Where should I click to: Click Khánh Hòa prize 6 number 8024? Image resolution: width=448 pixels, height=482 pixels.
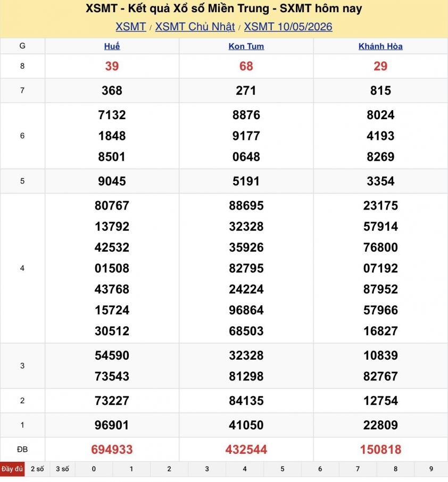380,115
